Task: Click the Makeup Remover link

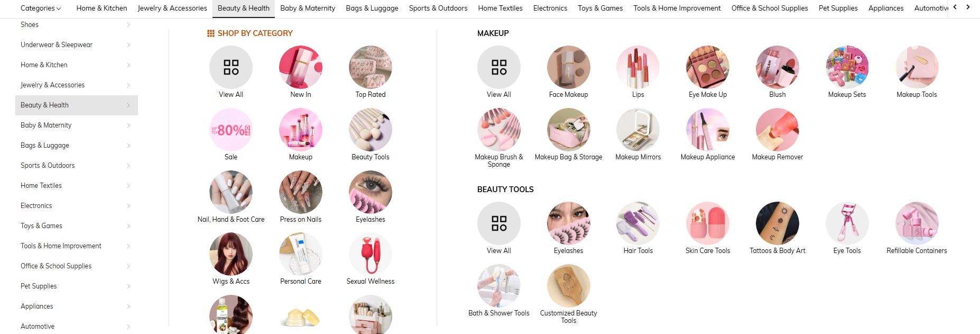Action: pos(778,157)
